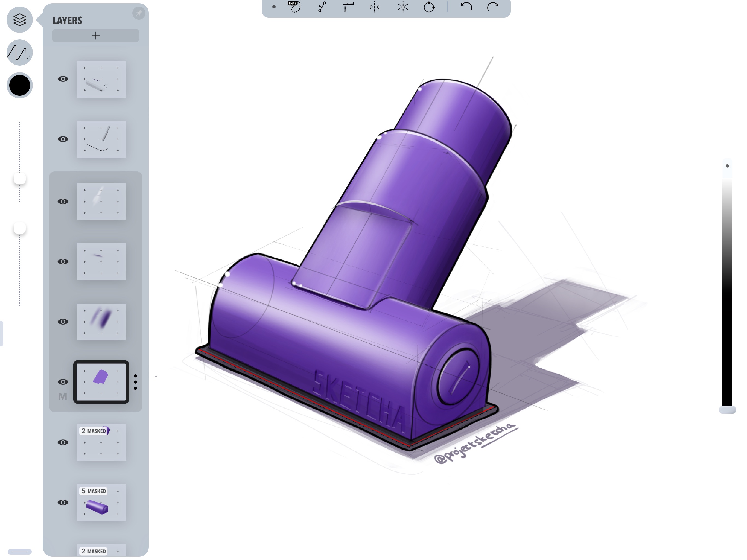Select the 5 MASKED layer thumbnail

pos(101,503)
